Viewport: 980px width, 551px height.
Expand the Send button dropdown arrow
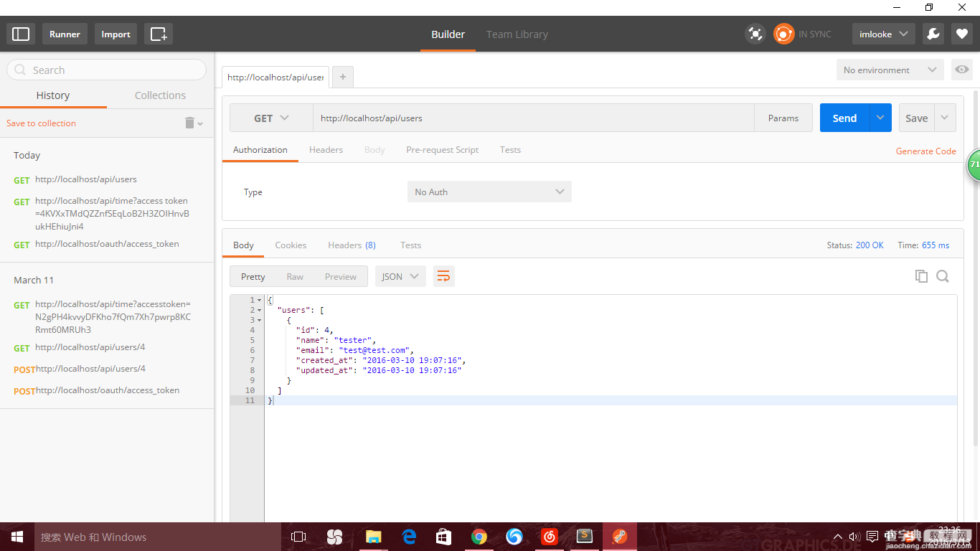[x=880, y=118]
